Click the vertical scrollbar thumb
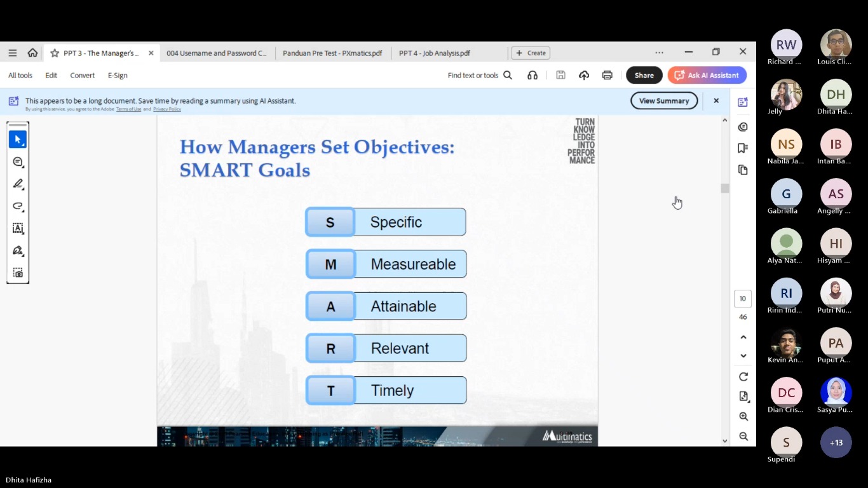The height and width of the screenshot is (488, 868). click(x=724, y=188)
